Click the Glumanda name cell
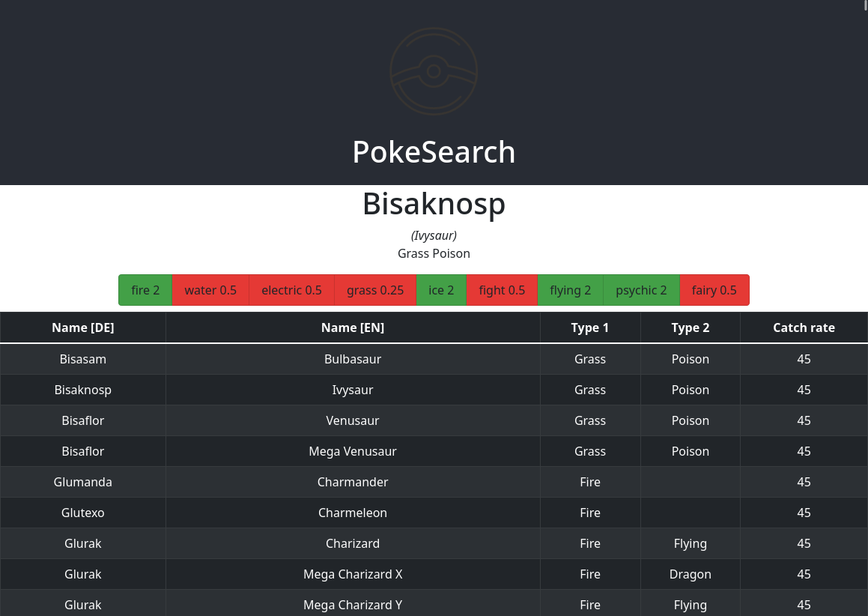 point(83,483)
